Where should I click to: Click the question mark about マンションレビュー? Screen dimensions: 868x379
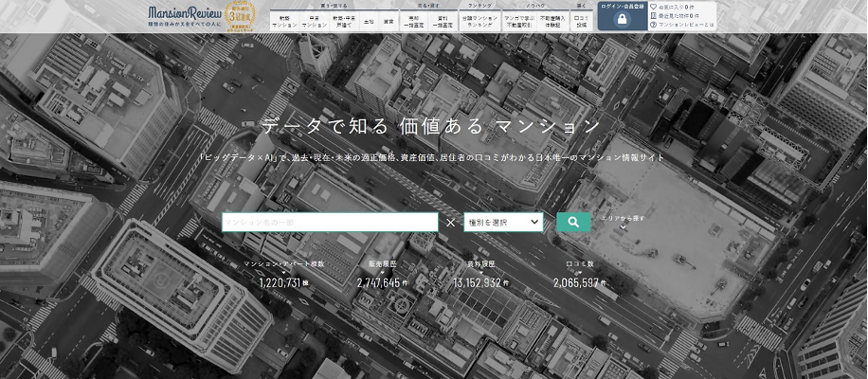point(653,27)
